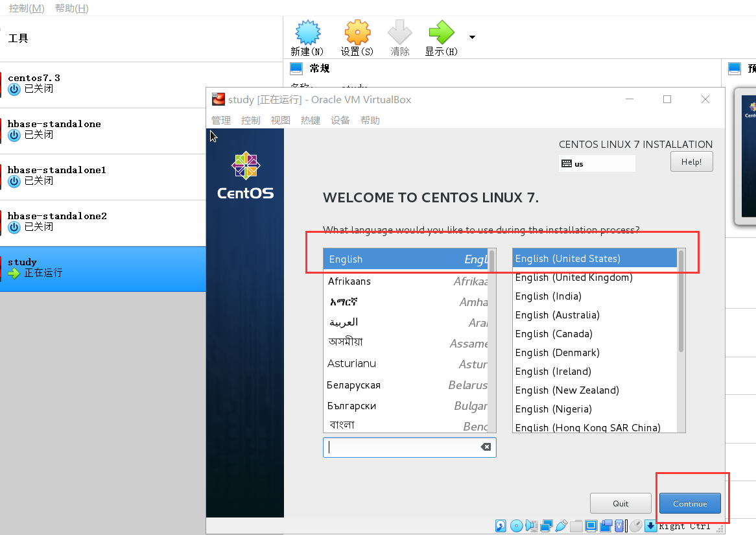Select Български in the language list
The image size is (756, 535).
(406, 406)
